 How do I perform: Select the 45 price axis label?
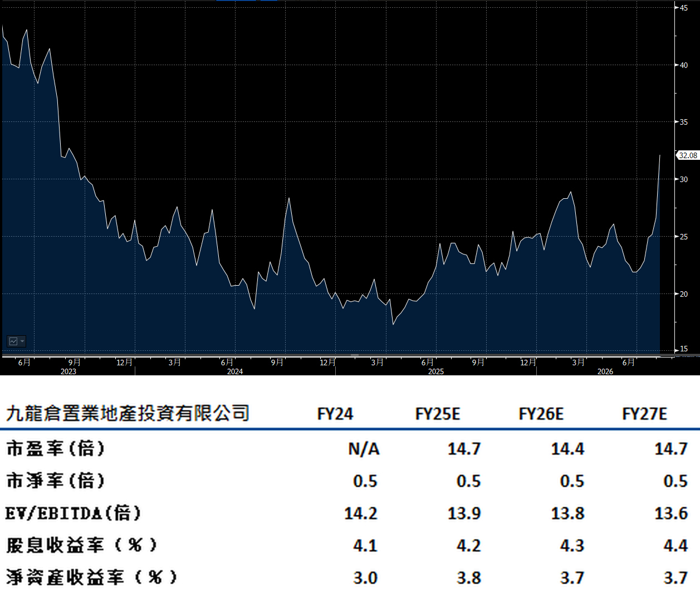tap(684, 8)
